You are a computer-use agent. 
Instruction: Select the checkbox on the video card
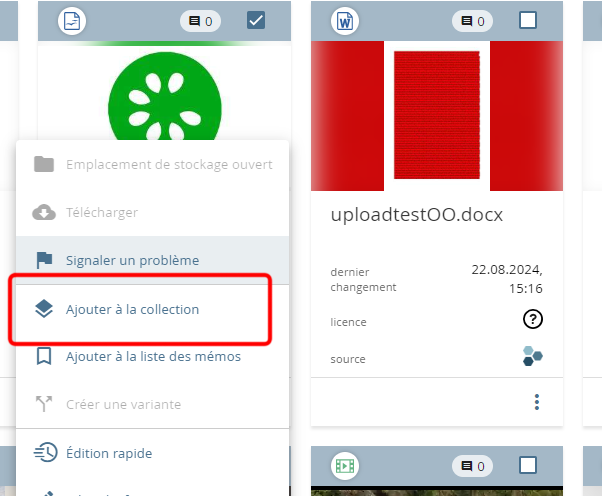point(528,465)
